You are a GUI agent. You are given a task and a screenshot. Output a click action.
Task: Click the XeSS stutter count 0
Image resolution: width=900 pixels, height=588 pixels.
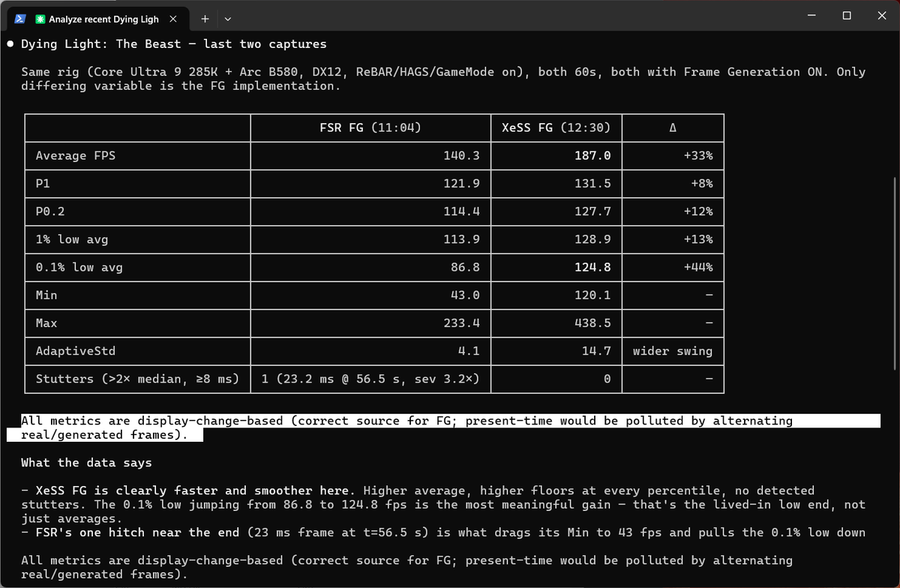(607, 379)
